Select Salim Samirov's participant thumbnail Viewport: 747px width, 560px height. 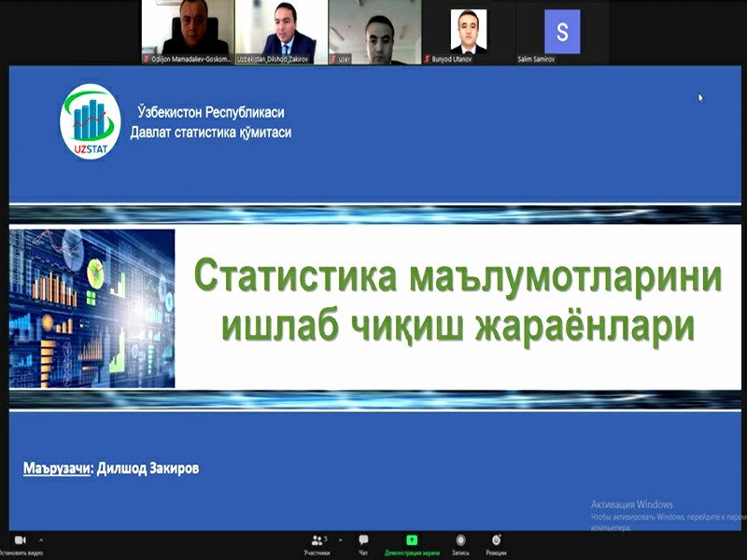click(560, 30)
